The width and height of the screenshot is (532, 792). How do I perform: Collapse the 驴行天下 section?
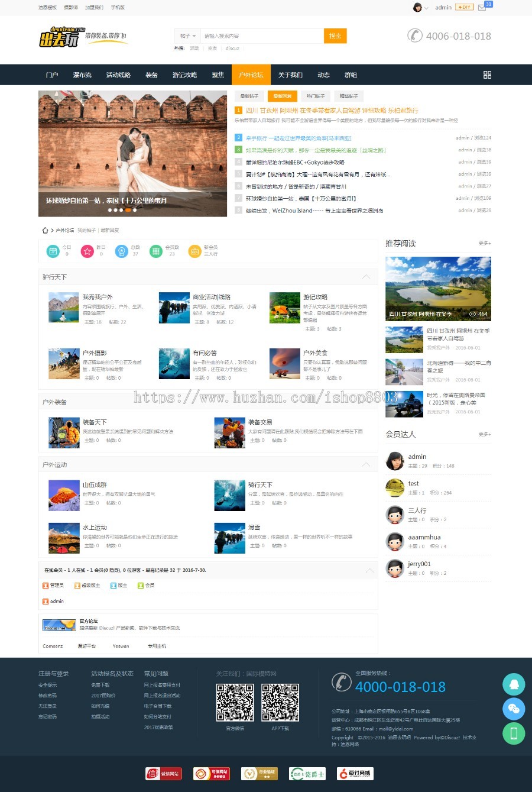tap(366, 277)
